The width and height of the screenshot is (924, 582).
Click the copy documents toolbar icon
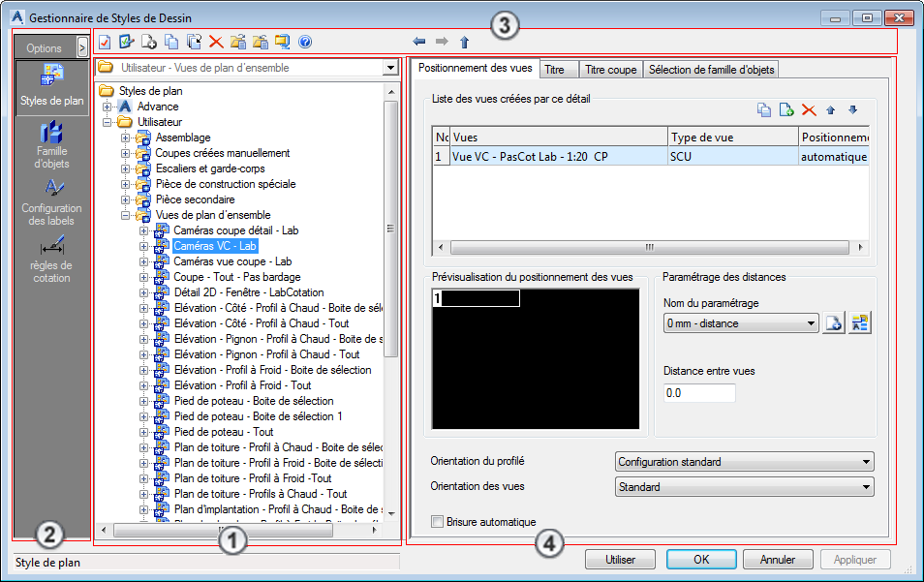click(171, 42)
